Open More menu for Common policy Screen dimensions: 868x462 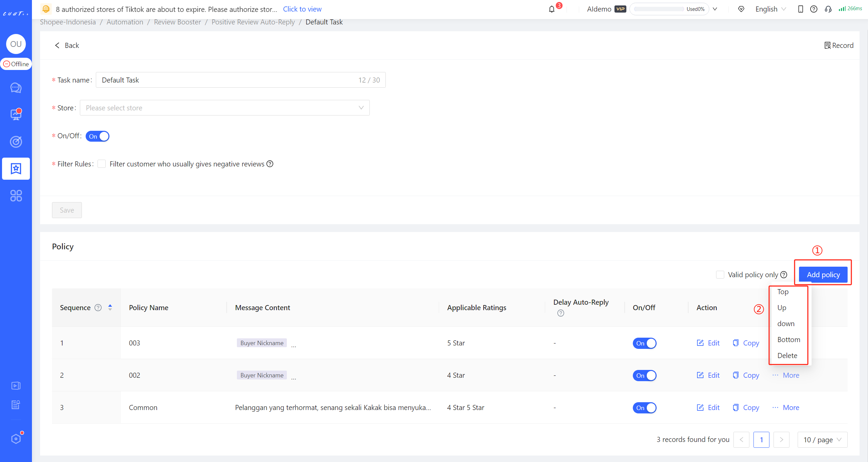[x=786, y=407]
